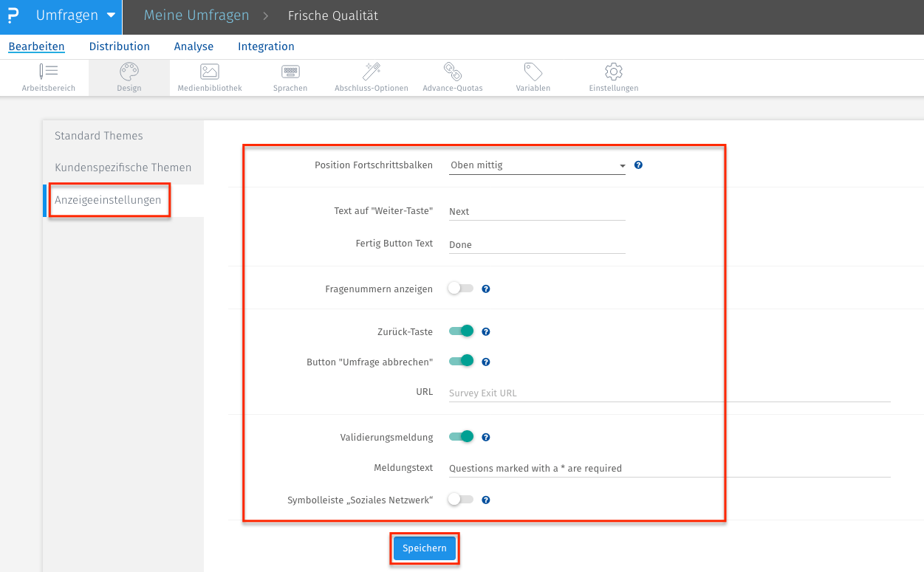
Task: Open the Medienbibliothek icon
Action: coord(209,76)
